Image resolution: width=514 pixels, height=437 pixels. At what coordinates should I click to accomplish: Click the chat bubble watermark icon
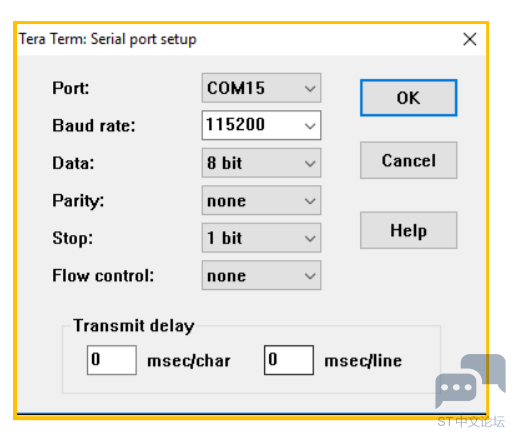(x=470, y=381)
